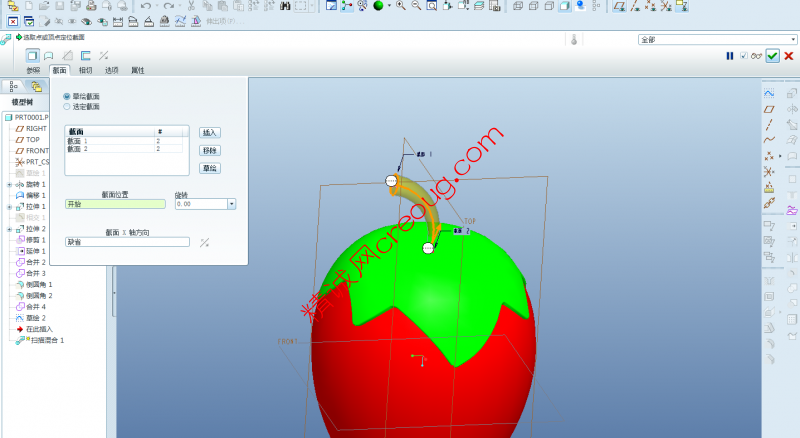Screen dimensions: 800x438
Task: Click the Undo arrow in the toolbar
Action: [x=146, y=6]
